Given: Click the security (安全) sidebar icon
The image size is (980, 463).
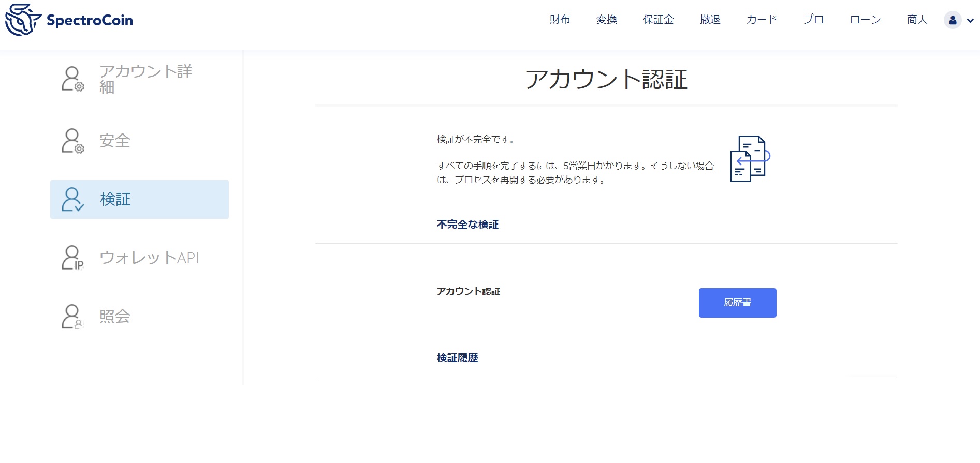Looking at the screenshot, I should tap(72, 141).
